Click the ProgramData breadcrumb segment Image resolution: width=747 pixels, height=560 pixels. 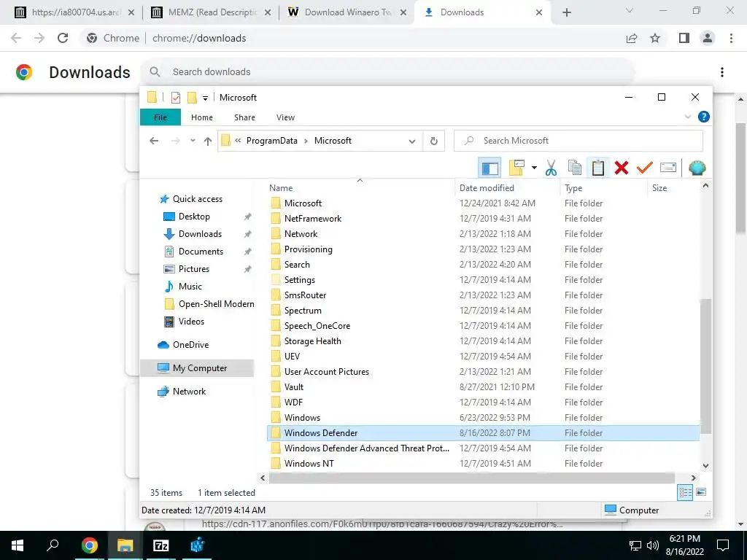point(271,141)
